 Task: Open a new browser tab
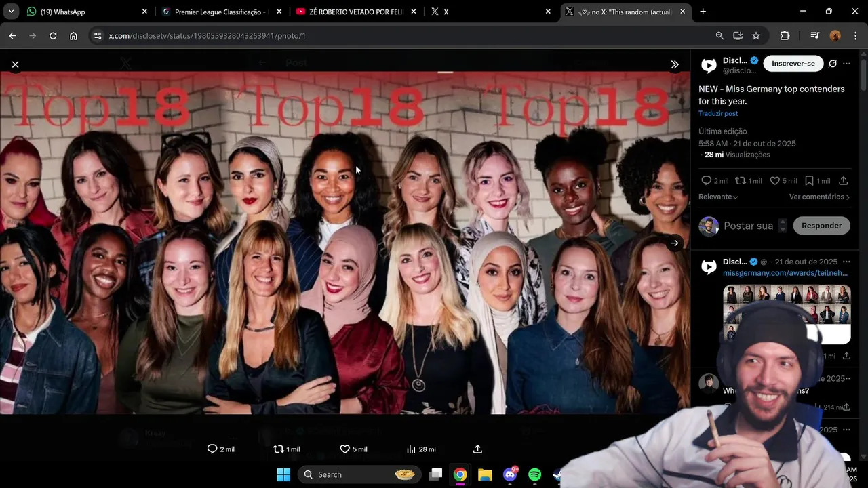coord(703,12)
